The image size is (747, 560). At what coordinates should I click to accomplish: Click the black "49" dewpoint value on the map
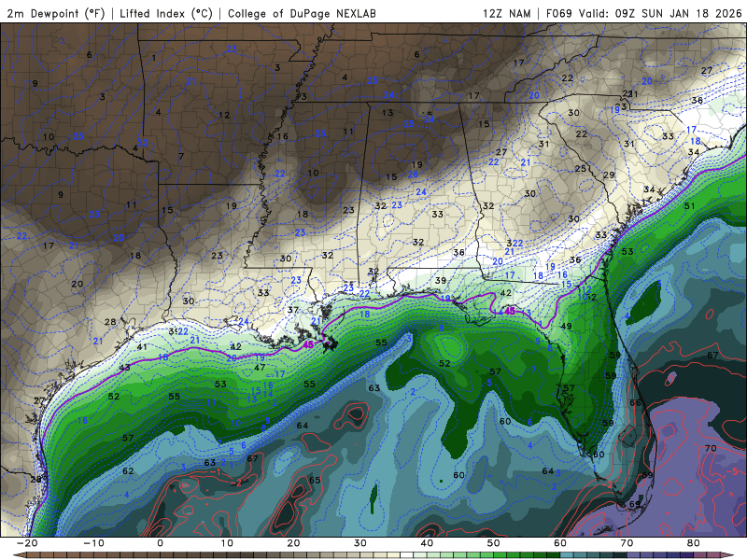click(566, 326)
